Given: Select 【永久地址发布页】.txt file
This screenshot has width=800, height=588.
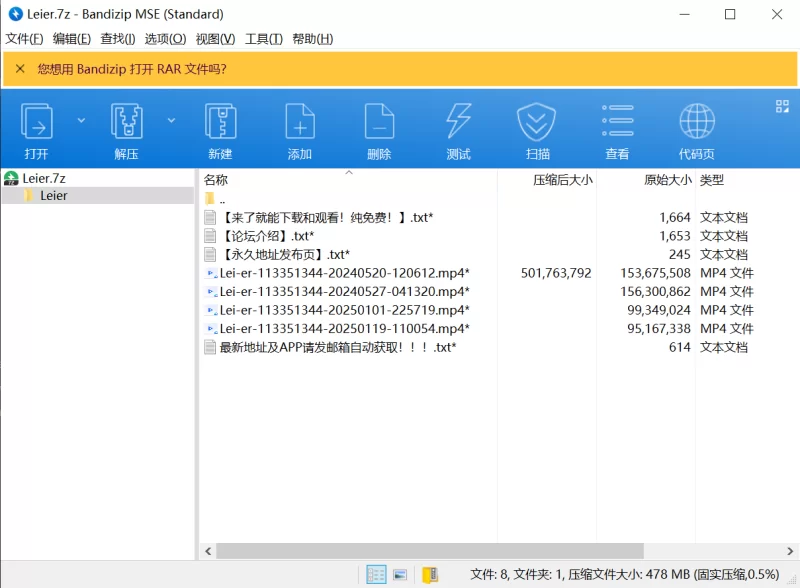Looking at the screenshot, I should 285,254.
